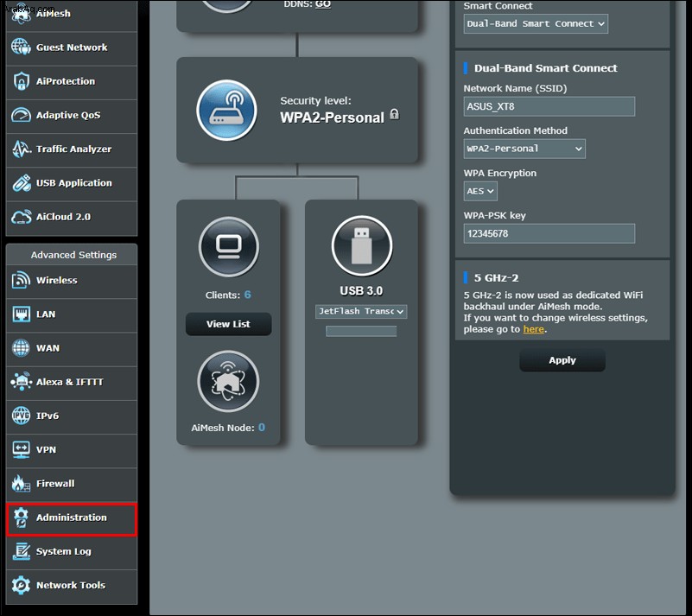Click the Advanced Settings header
692x616 pixels.
pos(73,255)
